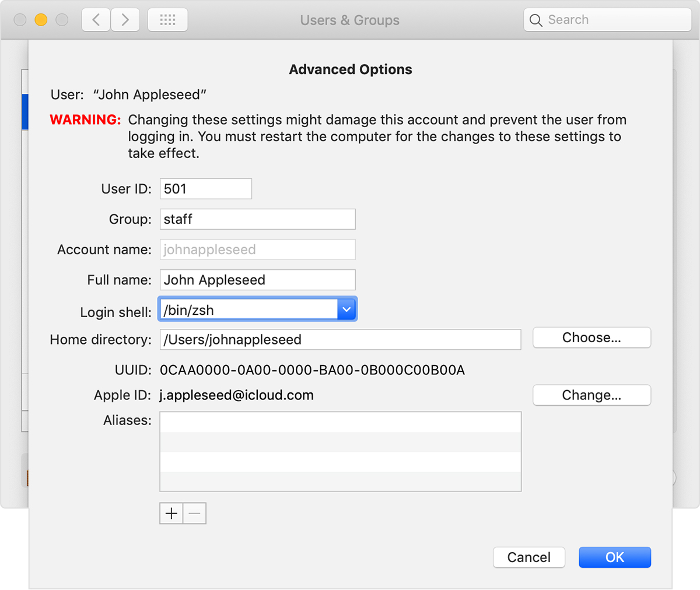Expand the Login shell dropdown arrow
700x590 pixels.
coord(346,310)
